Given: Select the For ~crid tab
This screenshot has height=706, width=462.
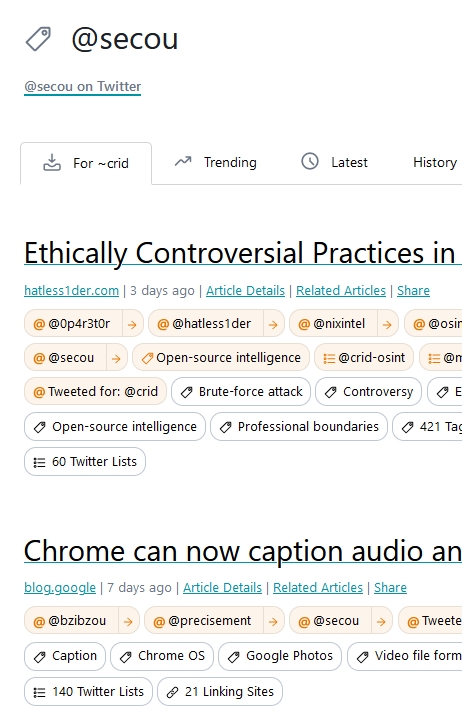Looking at the screenshot, I should tap(86, 163).
